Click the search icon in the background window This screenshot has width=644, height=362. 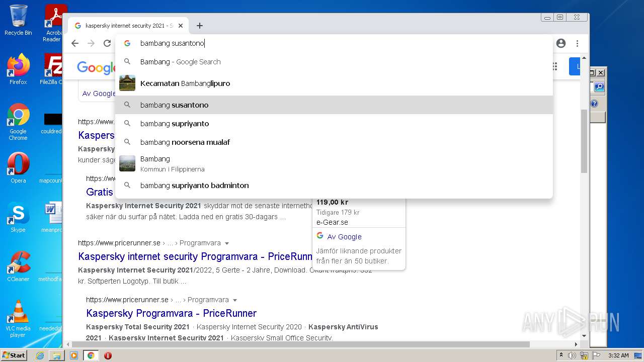[599, 87]
